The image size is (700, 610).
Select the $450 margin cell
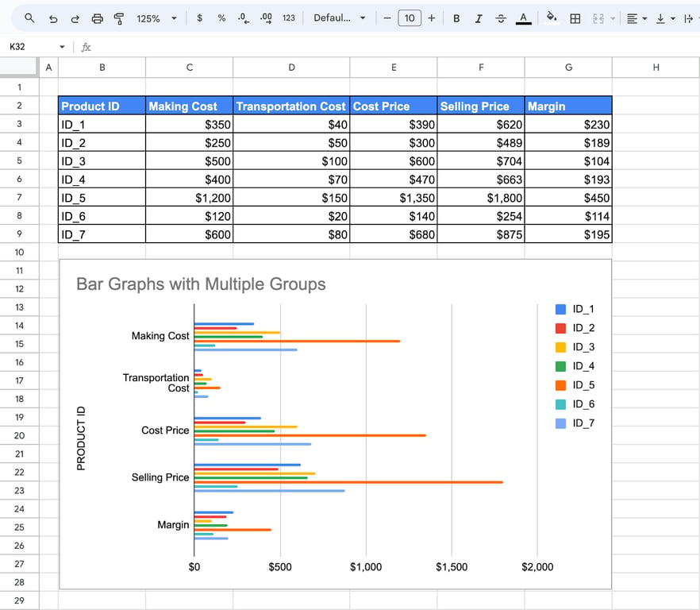pyautogui.click(x=568, y=198)
